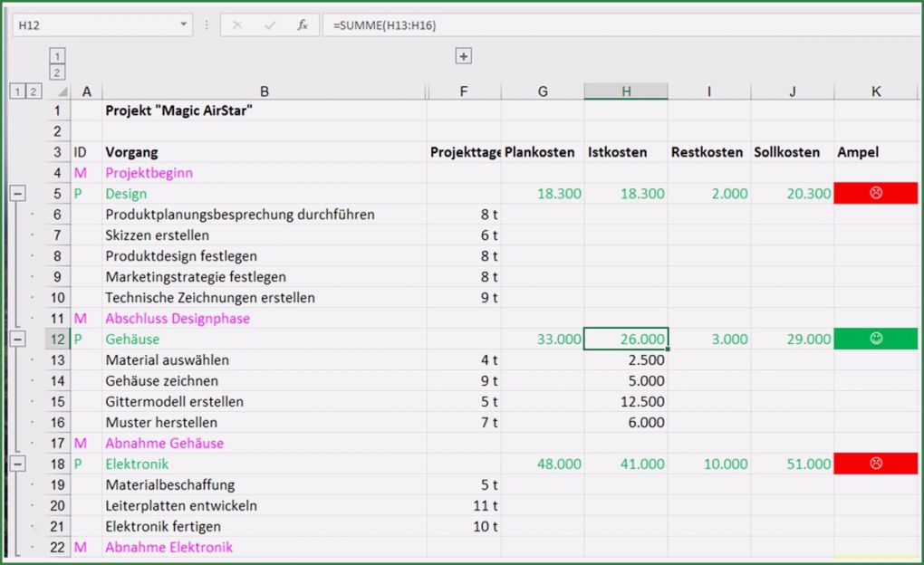Show row outline level 1 only
Screen dimensions: 924x565
[17, 91]
